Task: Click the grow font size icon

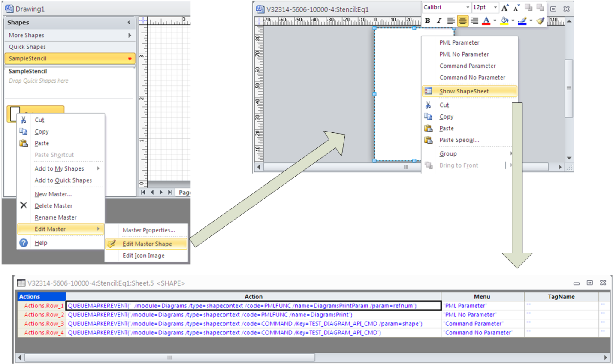Action: (x=505, y=8)
